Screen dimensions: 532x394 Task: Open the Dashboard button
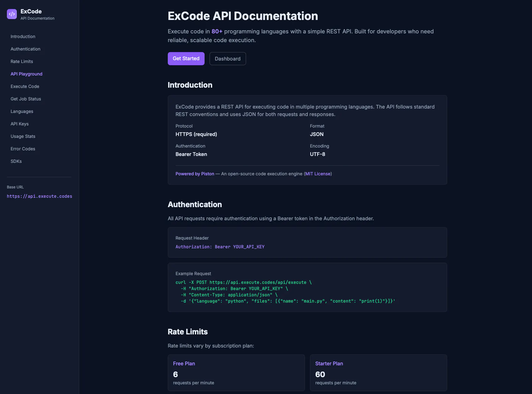coord(228,59)
